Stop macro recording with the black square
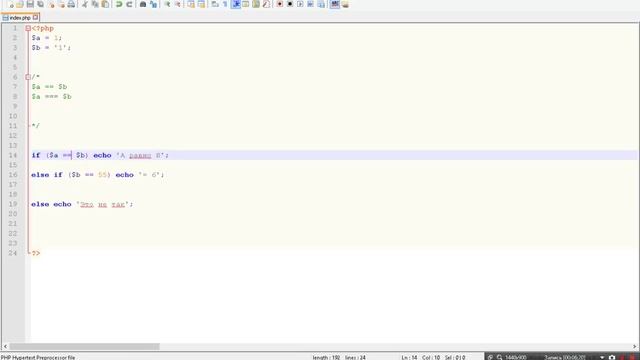This screenshot has width=640, height=360. (290, 4)
